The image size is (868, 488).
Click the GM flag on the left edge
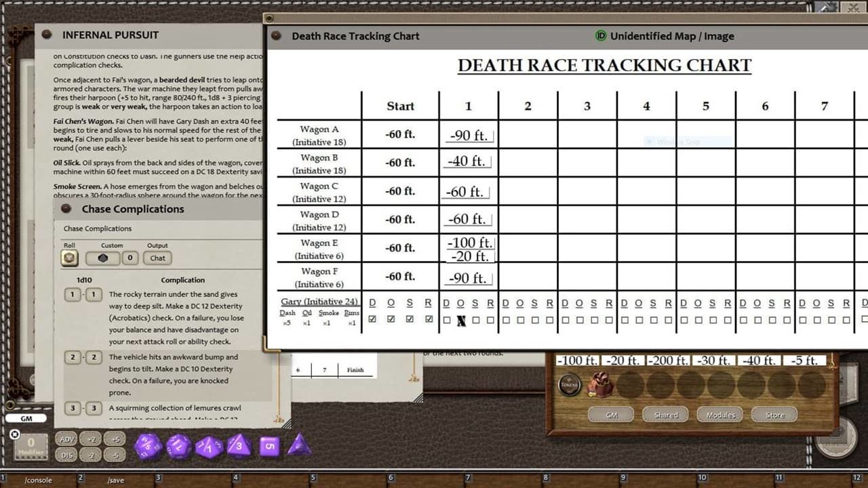click(27, 419)
